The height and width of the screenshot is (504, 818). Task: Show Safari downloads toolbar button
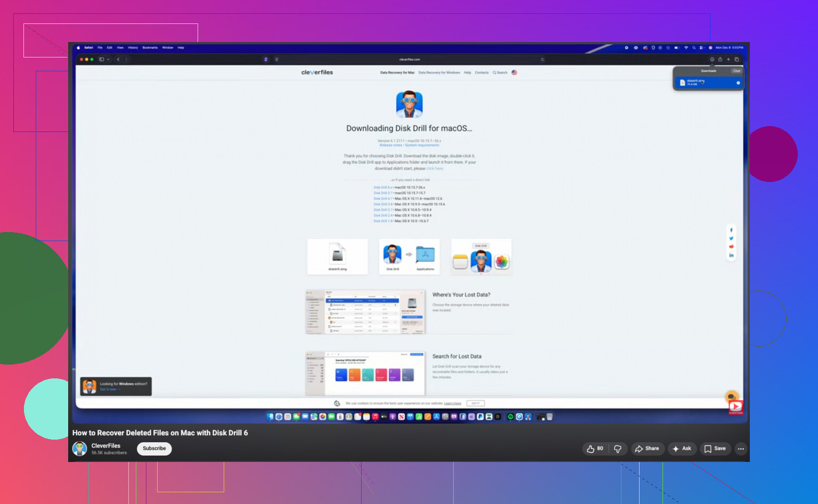tap(712, 59)
